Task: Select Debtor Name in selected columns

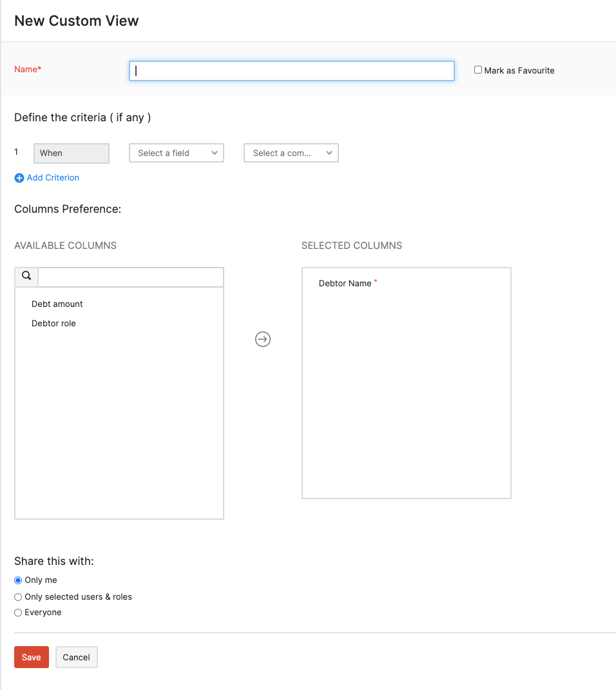Action: (x=345, y=283)
